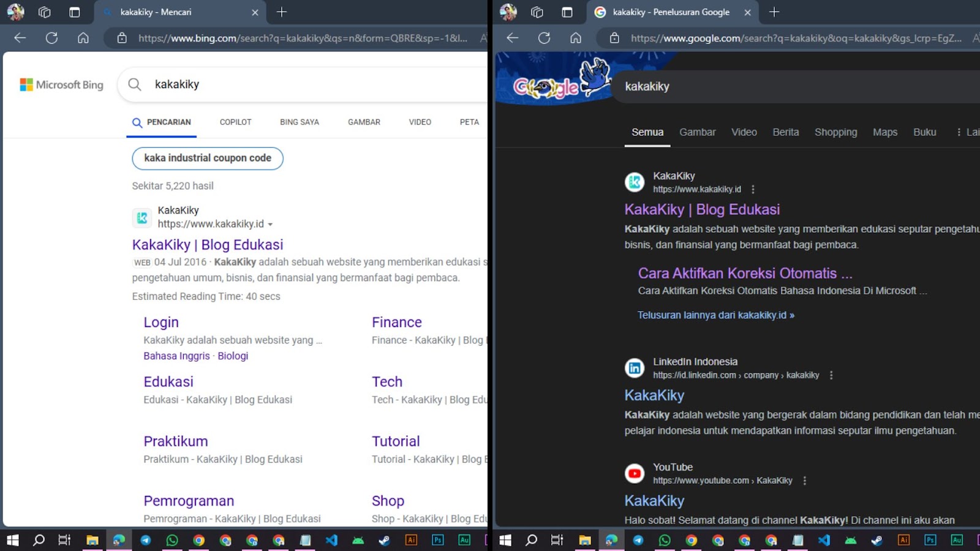The width and height of the screenshot is (980, 551).
Task: Expand the dropdown arrow next to kakakiky.id URL
Action: coord(270,225)
